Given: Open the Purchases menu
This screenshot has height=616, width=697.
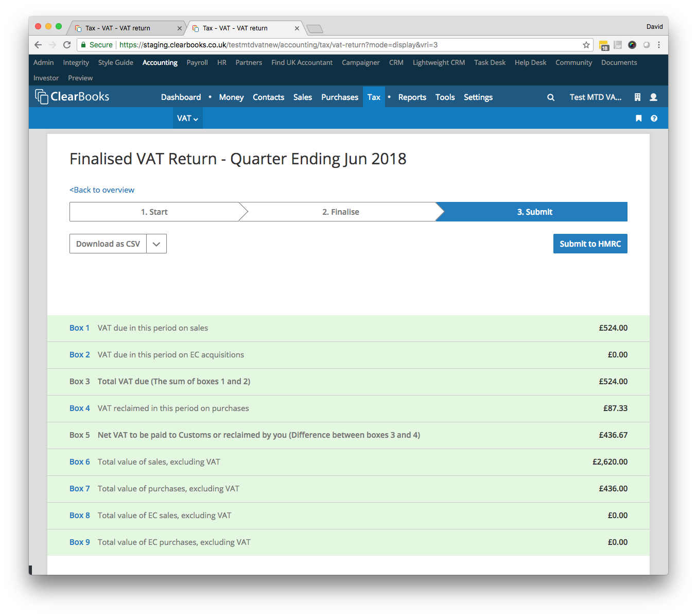Looking at the screenshot, I should [x=340, y=97].
